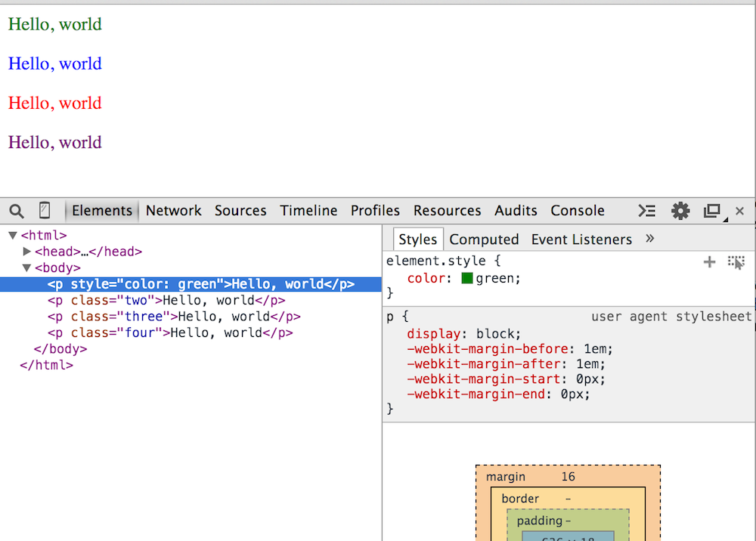Switch to the Elements tab
Screen dimensions: 756x541
[102, 211]
